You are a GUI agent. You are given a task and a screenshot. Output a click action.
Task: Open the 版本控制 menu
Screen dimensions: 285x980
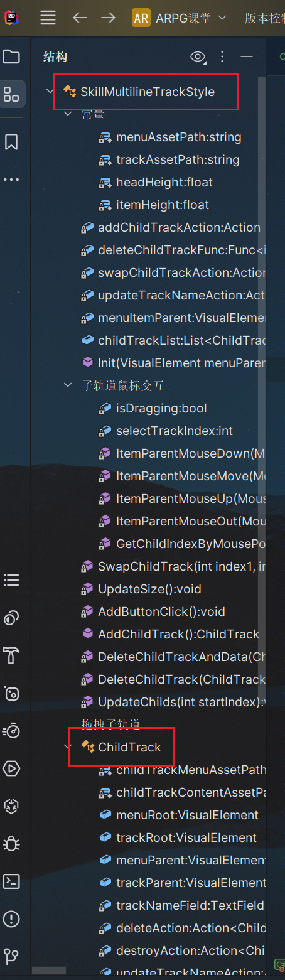pyautogui.click(x=264, y=18)
